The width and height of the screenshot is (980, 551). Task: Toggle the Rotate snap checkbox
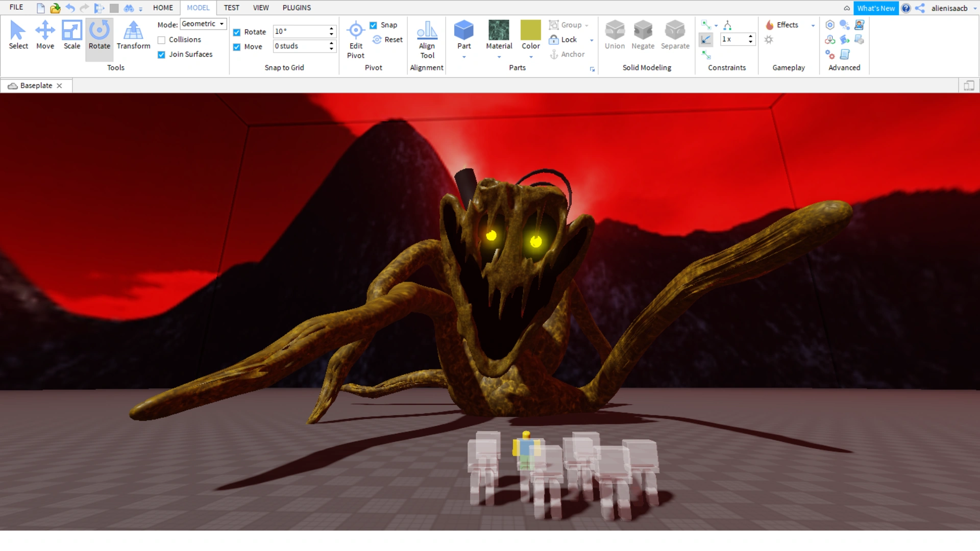click(x=237, y=32)
